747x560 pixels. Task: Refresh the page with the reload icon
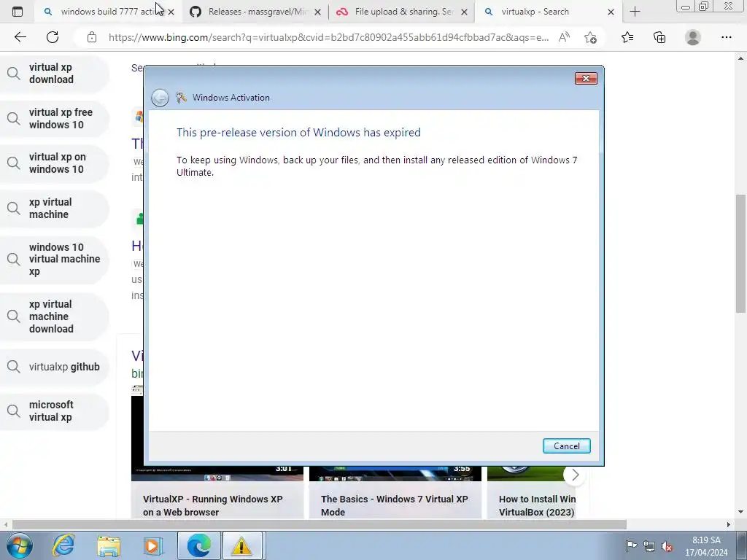[x=53, y=37]
